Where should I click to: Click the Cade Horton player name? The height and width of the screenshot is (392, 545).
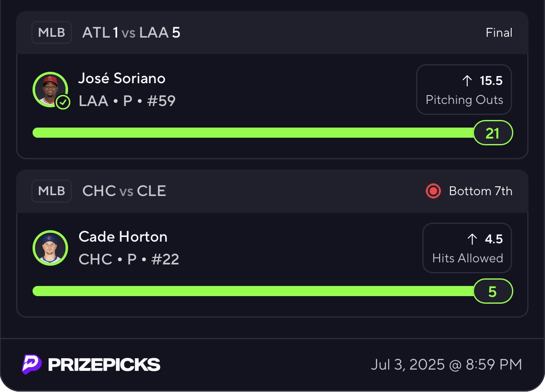(x=123, y=237)
